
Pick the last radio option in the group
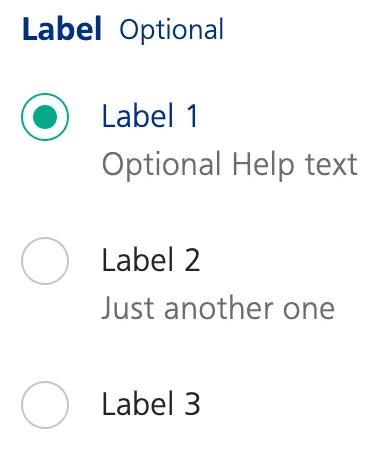45,405
